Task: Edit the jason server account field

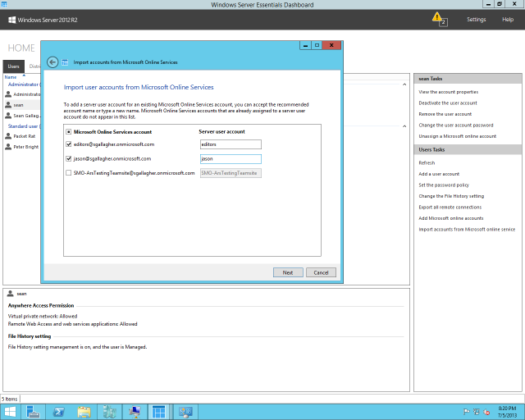Action: click(x=231, y=159)
